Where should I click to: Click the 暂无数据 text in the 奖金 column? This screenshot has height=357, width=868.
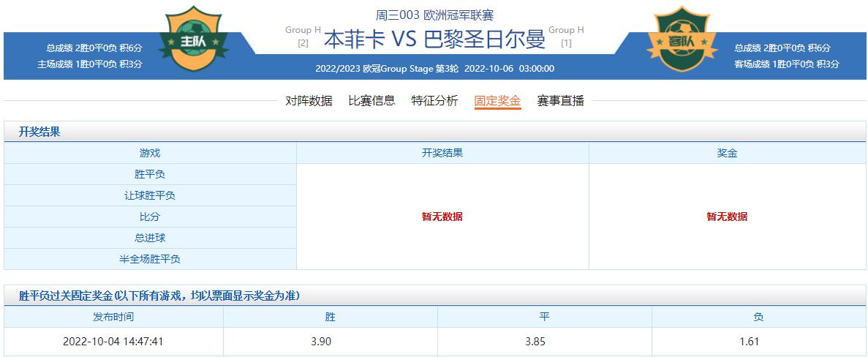(727, 217)
